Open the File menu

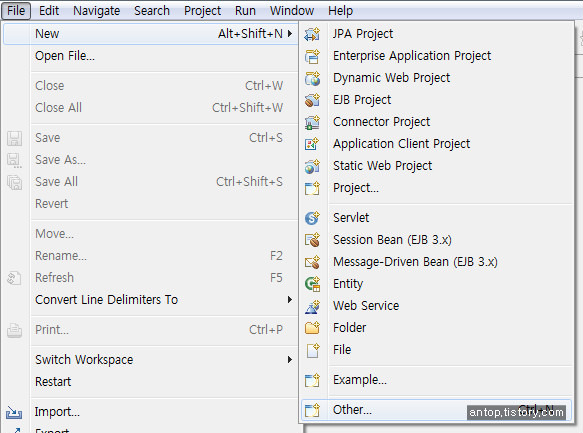pyautogui.click(x=16, y=10)
